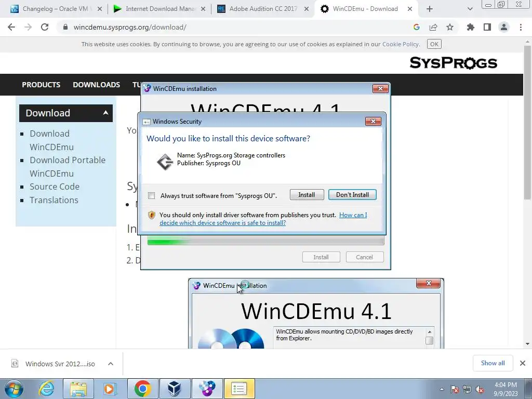Image resolution: width=532 pixels, height=399 pixels.
Task: Expand options for Windows Svr 2012 iso download
Action: (x=111, y=364)
